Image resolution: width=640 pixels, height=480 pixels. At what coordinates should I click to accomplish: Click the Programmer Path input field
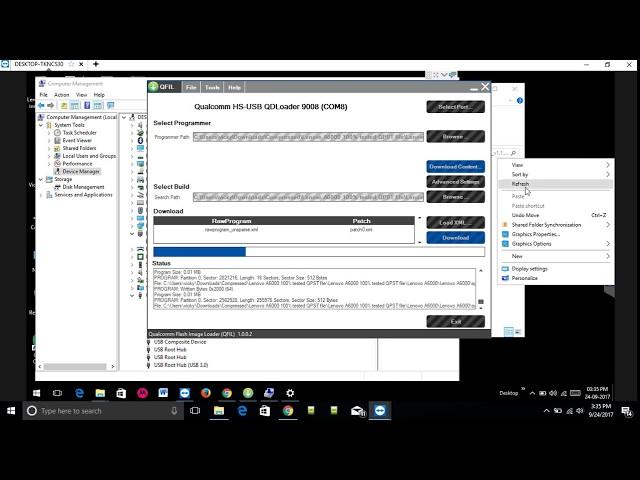(x=308, y=137)
